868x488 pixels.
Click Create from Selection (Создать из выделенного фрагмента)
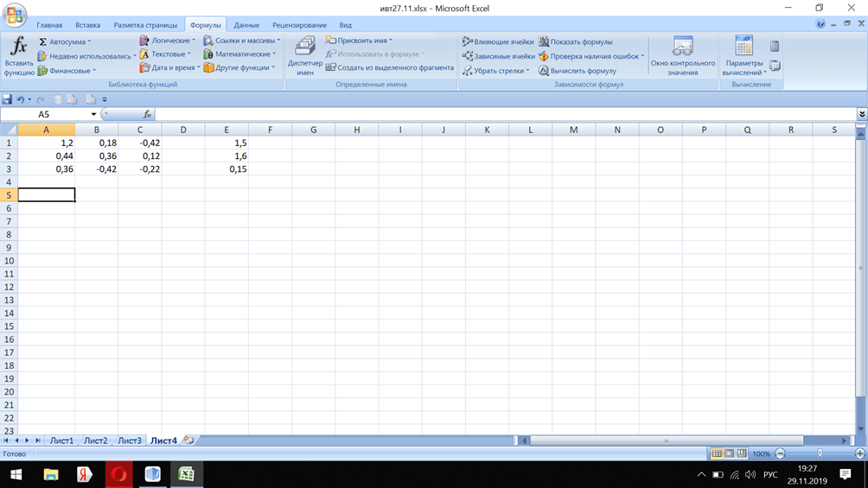pyautogui.click(x=390, y=67)
